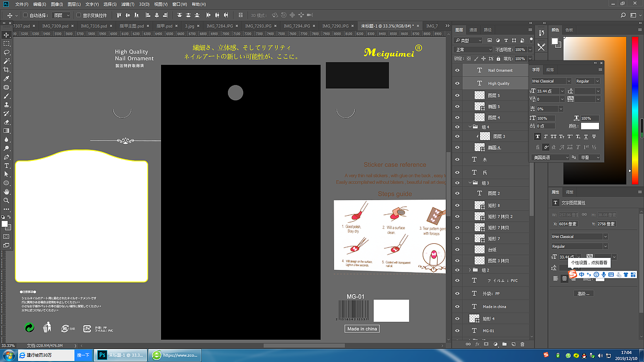This screenshot has height=362, width=644.
Task: Click align top edges icon in options bar
Action: (x=119, y=16)
